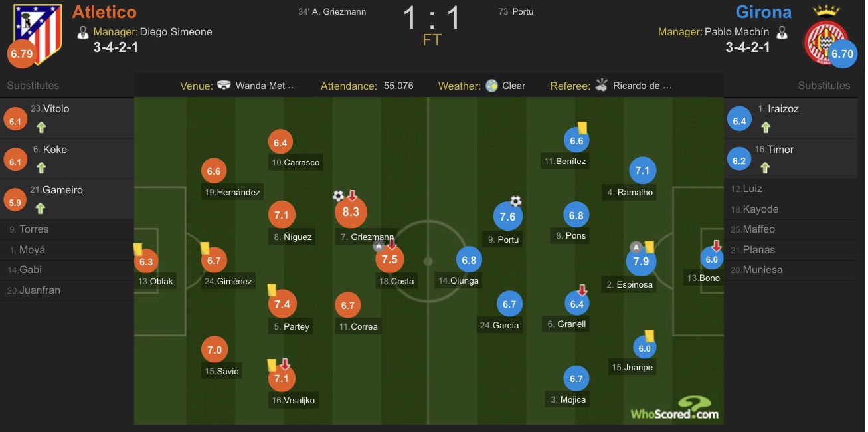Image resolution: width=868 pixels, height=432 pixels.
Task: Click Espinosa's 7.9 rating circle
Action: coord(641,261)
